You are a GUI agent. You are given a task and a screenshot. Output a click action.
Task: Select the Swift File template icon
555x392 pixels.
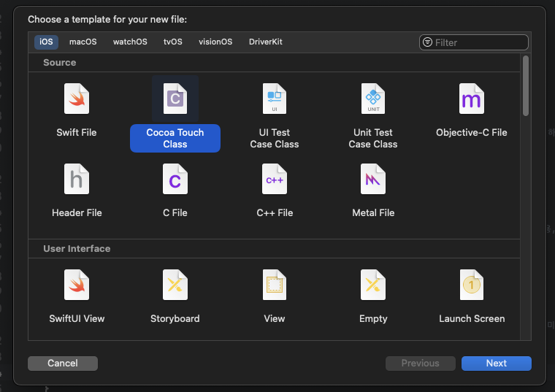point(77,99)
